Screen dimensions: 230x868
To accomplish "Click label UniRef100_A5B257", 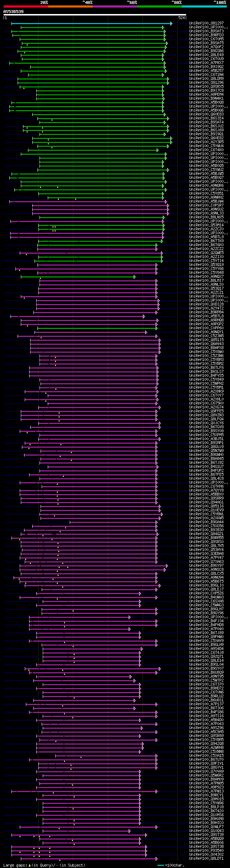I will [x=206, y=71].
